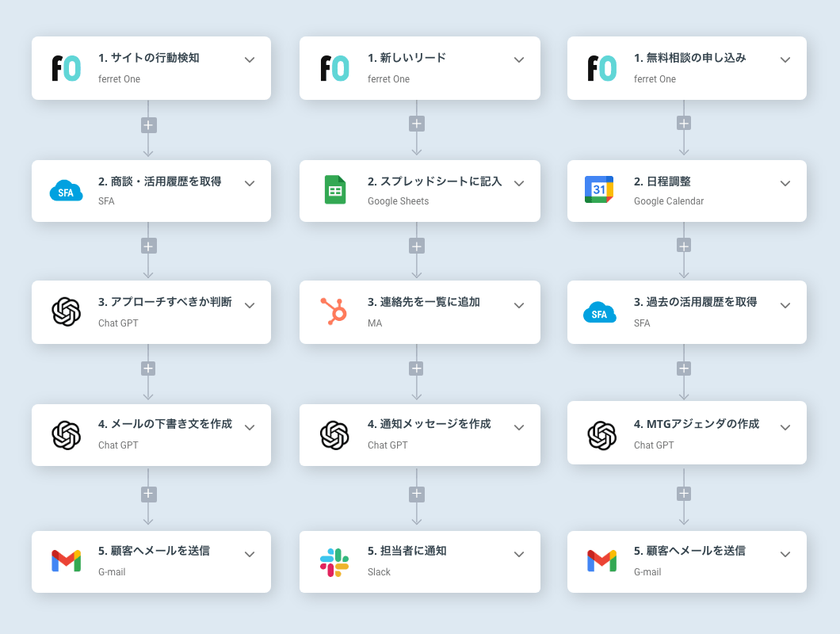Image resolution: width=840 pixels, height=634 pixels.
Task: Expand the メールの下書き文を作成 step chevron
Action: coord(250,427)
